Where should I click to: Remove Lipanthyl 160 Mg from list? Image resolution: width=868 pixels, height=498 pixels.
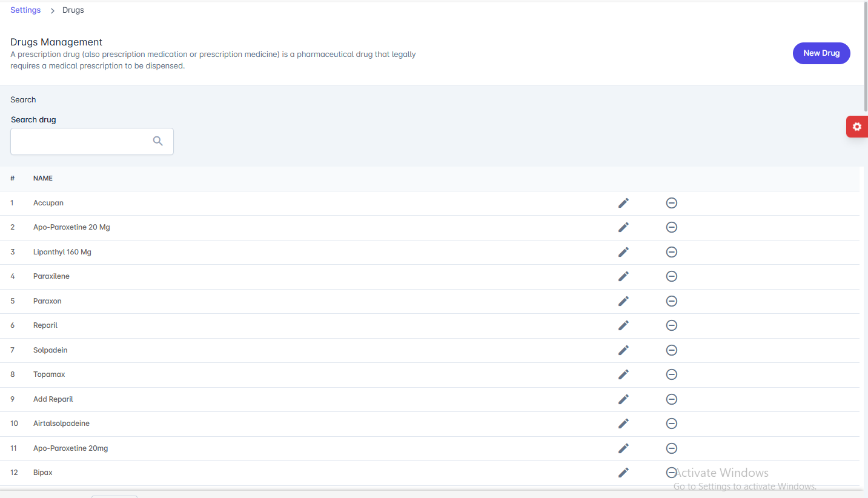(671, 252)
